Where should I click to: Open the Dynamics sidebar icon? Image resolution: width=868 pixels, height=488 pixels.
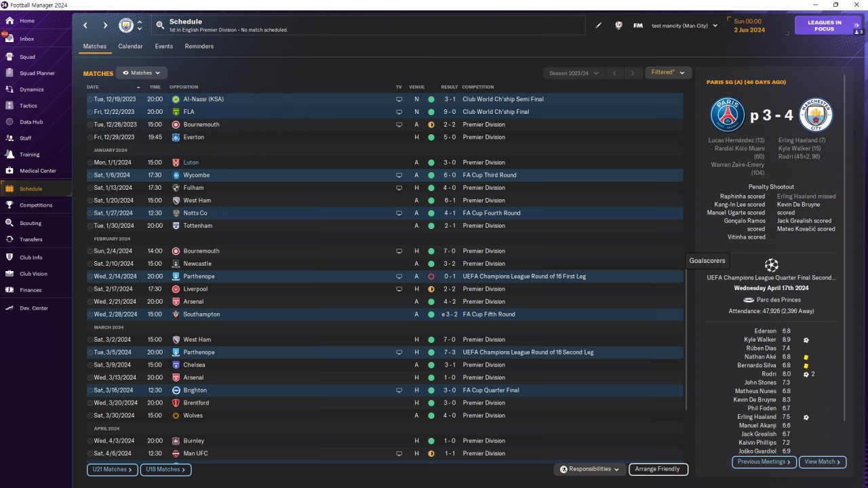point(9,89)
